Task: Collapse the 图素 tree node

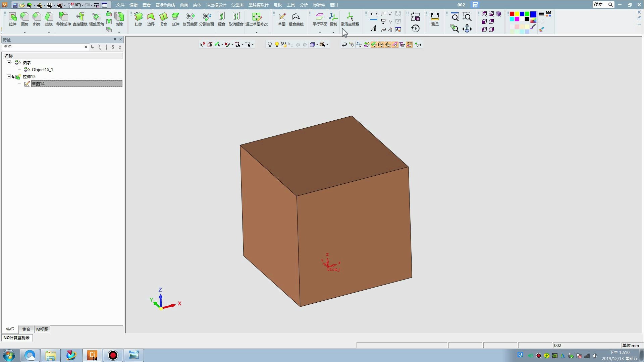Action: point(9,63)
